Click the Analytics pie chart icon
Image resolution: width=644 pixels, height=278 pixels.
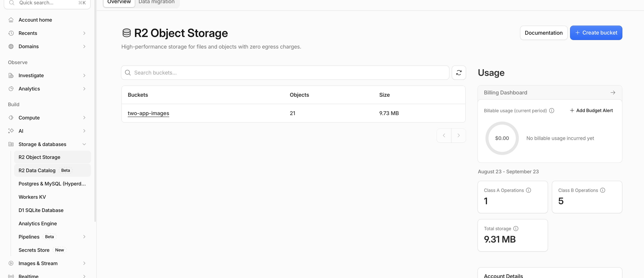[x=11, y=89]
